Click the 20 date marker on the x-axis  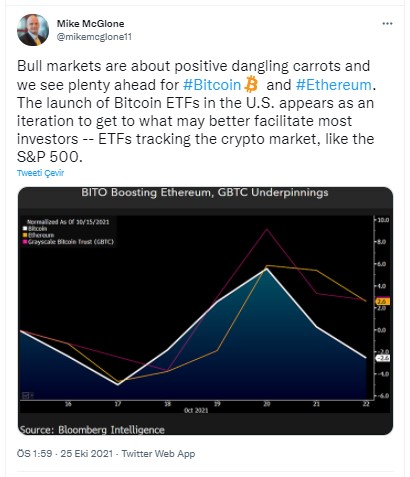(x=267, y=404)
